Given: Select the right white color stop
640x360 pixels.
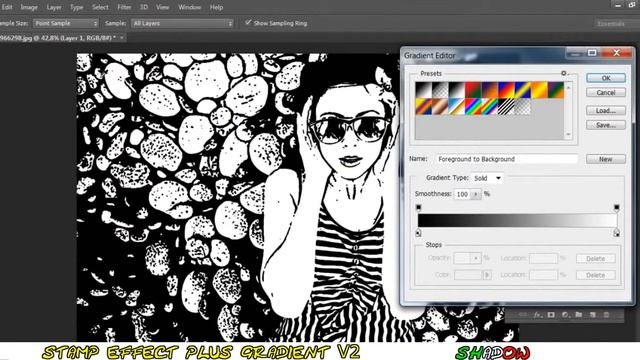Looking at the screenshot, I should [x=616, y=233].
